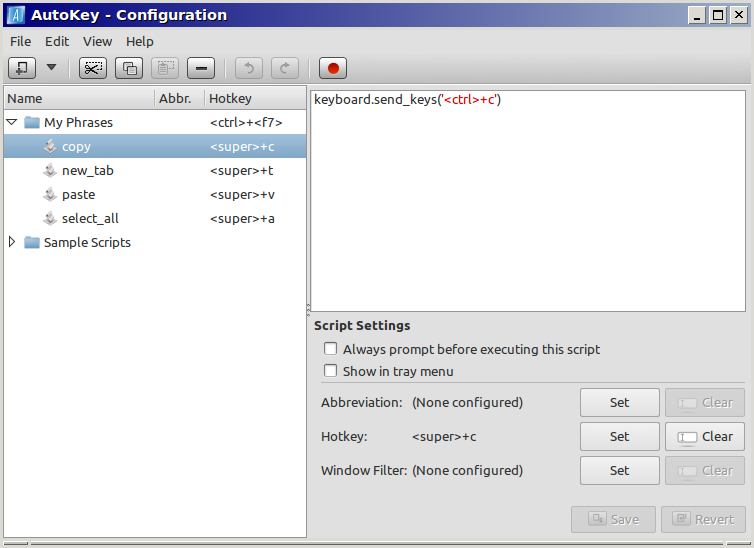
Task: Open the Help menu
Action: [139, 42]
